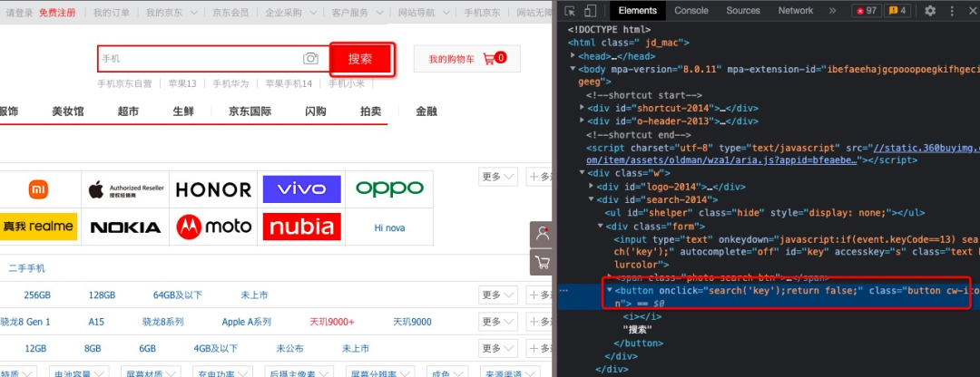
Task: Open the 金融 navigation tab
Action: coord(426,111)
